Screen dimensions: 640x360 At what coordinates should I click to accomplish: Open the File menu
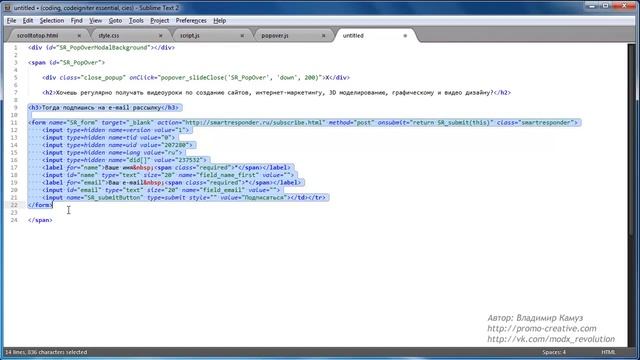tap(11, 20)
